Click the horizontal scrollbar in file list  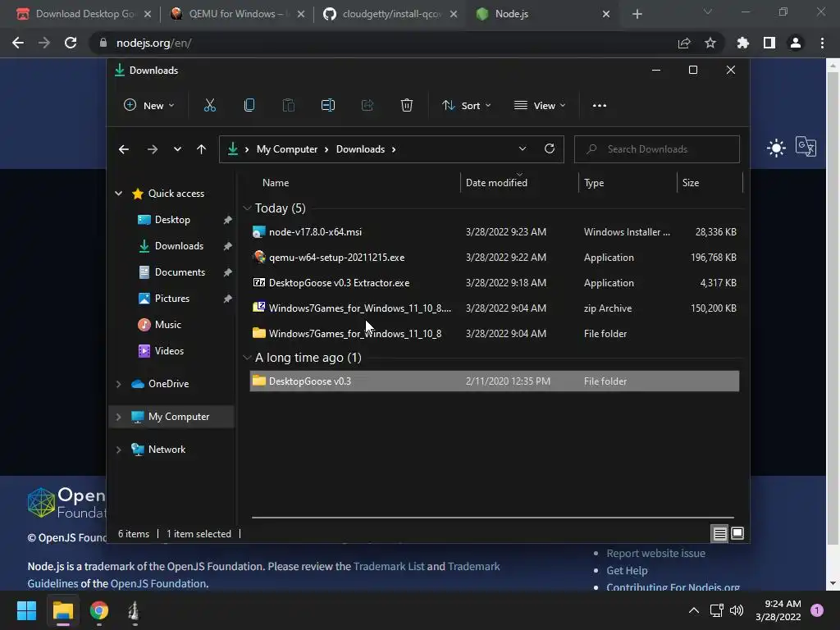pos(493,518)
